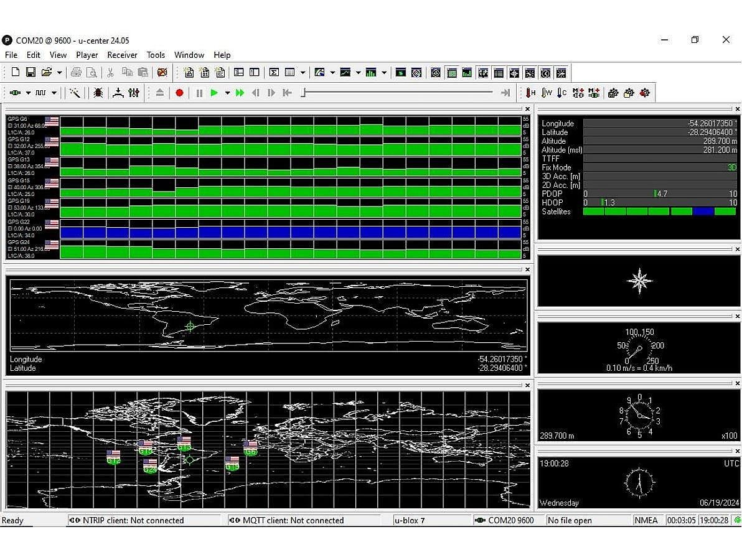Jump to log end with the skip-to-end button
Viewport: 742px width, 560px height.
point(505,93)
